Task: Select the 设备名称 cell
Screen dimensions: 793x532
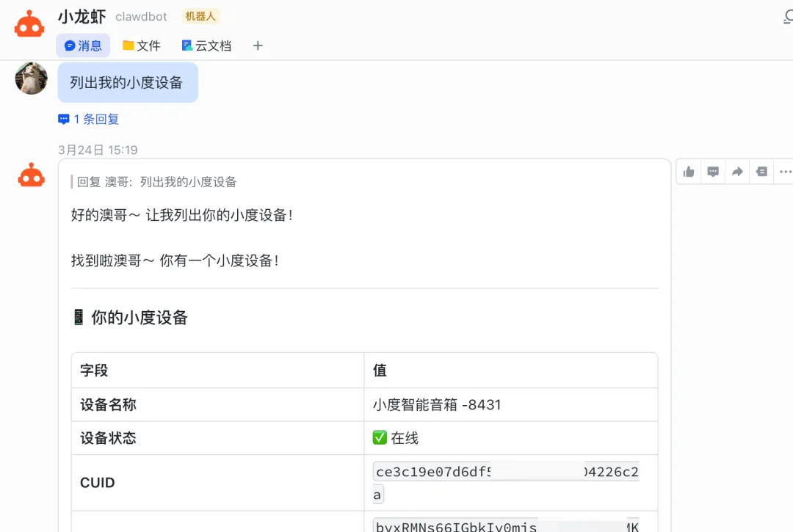Action: click(217, 404)
